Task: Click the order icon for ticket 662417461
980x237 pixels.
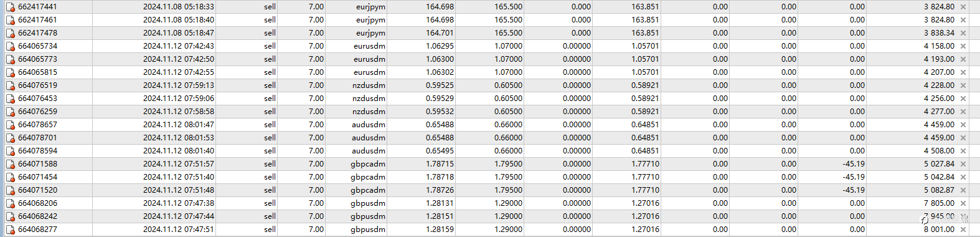Action: coord(10,20)
